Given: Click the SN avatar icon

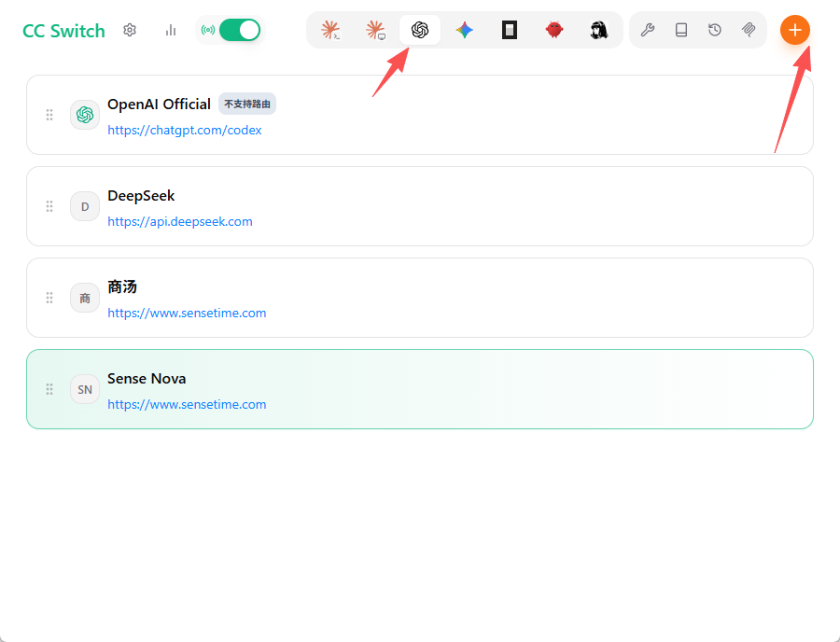Looking at the screenshot, I should click(x=85, y=389).
